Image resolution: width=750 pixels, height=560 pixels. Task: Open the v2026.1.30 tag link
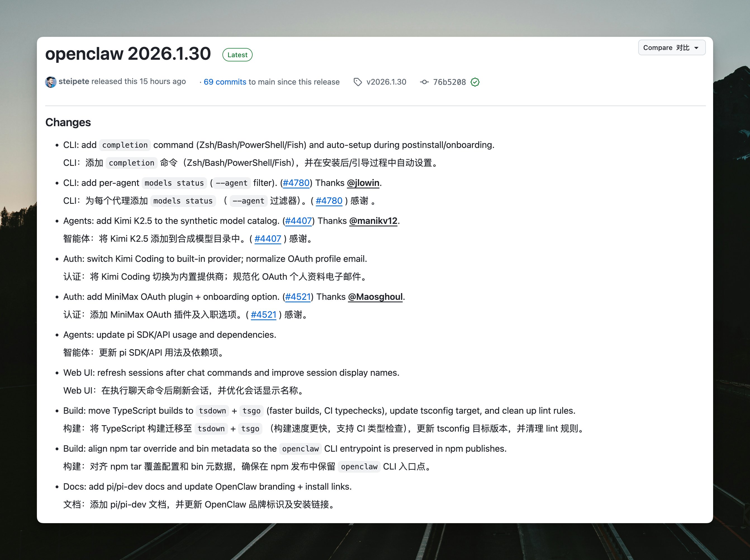point(386,82)
